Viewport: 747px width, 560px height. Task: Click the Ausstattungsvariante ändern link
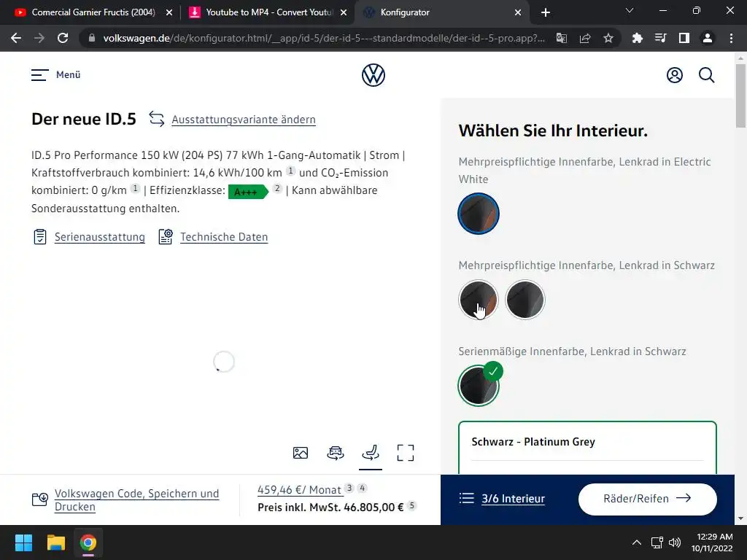pos(244,120)
